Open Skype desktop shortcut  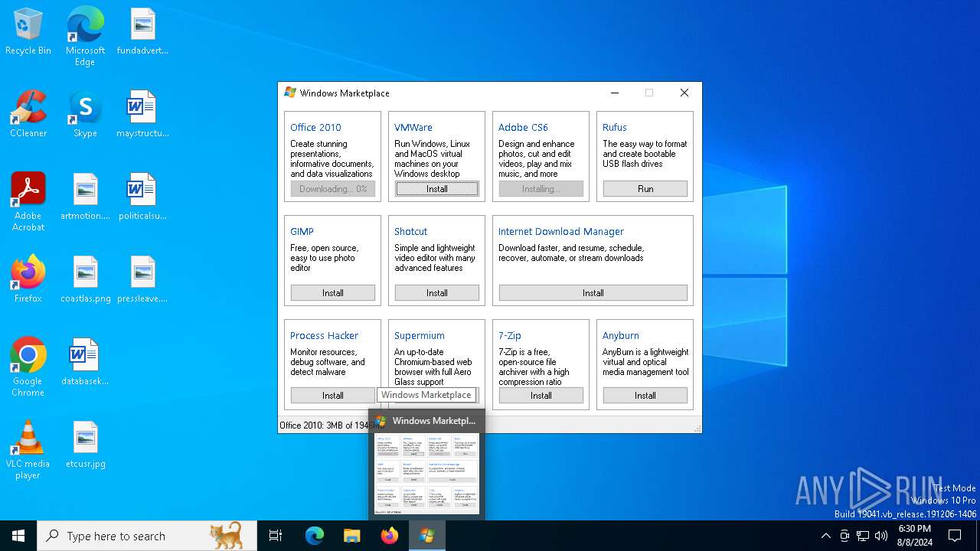point(85,115)
